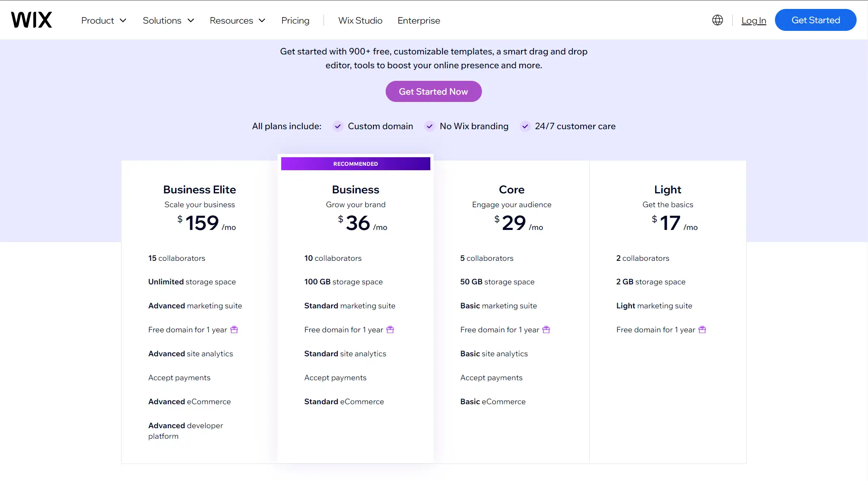This screenshot has height=481, width=868.
Task: Select the Business Elite plan title
Action: tap(200, 190)
